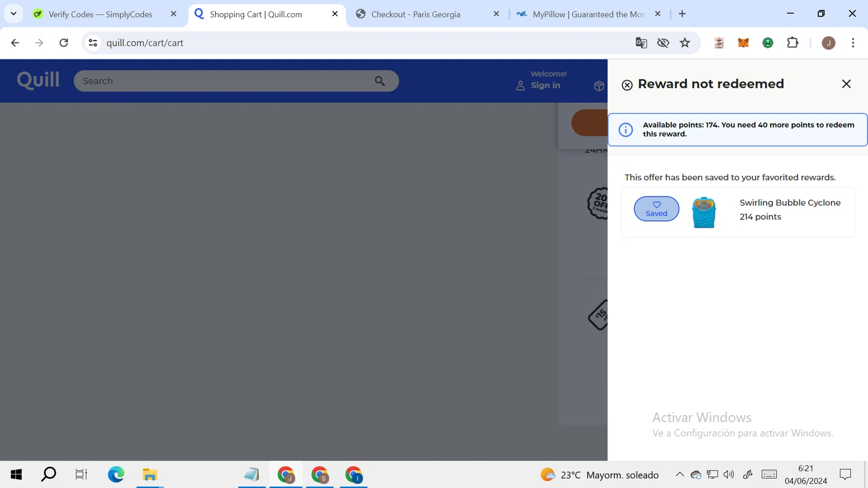
Task: Switch to Chrome window with J profile
Action: [x=286, y=475]
